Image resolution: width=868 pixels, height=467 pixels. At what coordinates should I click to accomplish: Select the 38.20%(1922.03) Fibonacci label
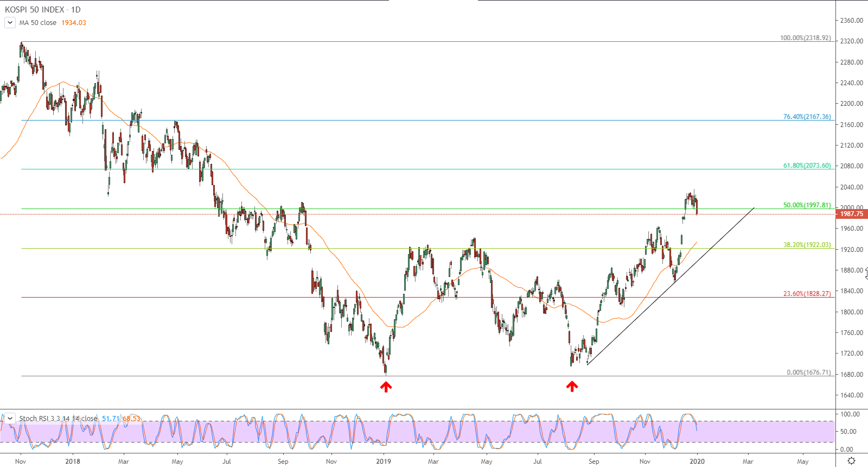click(807, 245)
